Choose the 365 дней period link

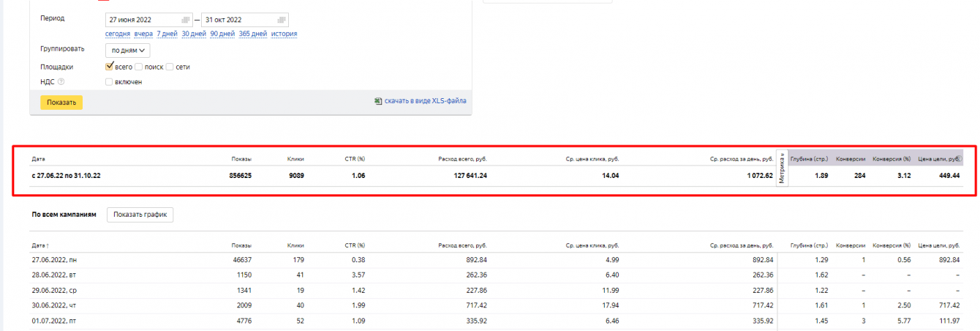pyautogui.click(x=252, y=34)
